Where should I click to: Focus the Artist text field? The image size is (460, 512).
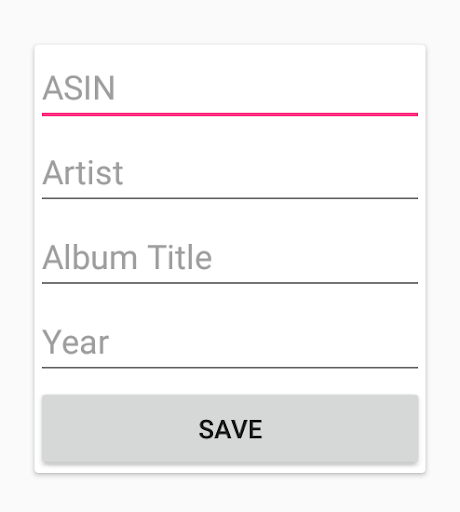(x=230, y=173)
